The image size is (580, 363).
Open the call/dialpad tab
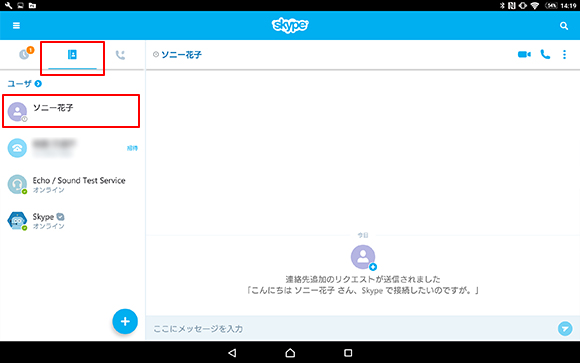120,55
